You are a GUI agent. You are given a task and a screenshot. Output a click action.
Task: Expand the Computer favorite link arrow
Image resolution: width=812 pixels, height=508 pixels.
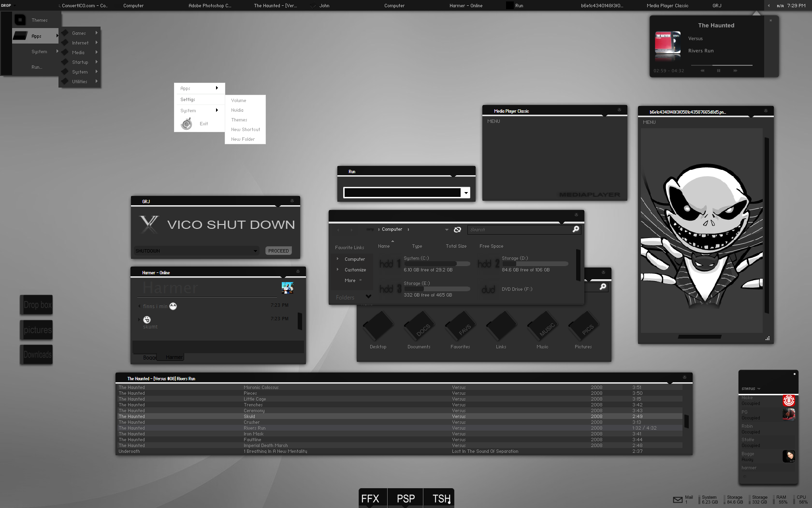(337, 259)
